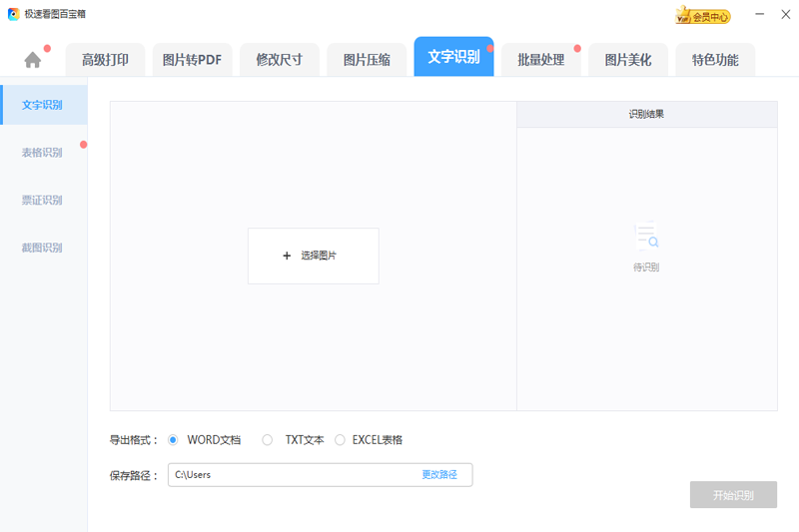Select TXT文本 export format
The image size is (799, 532).
[x=267, y=440]
